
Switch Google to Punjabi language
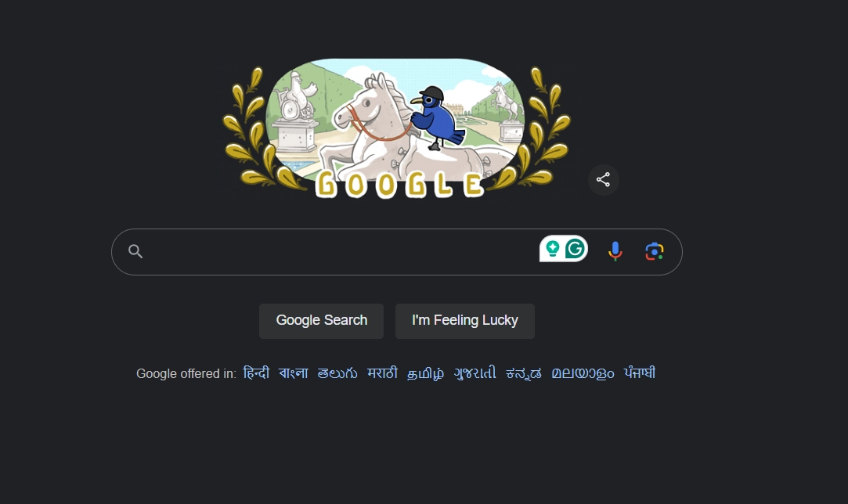[639, 373]
